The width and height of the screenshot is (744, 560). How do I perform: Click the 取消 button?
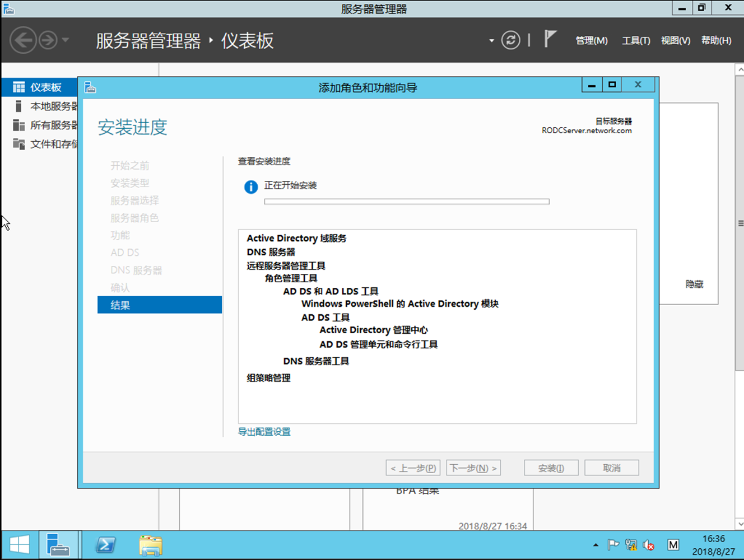pyautogui.click(x=612, y=468)
